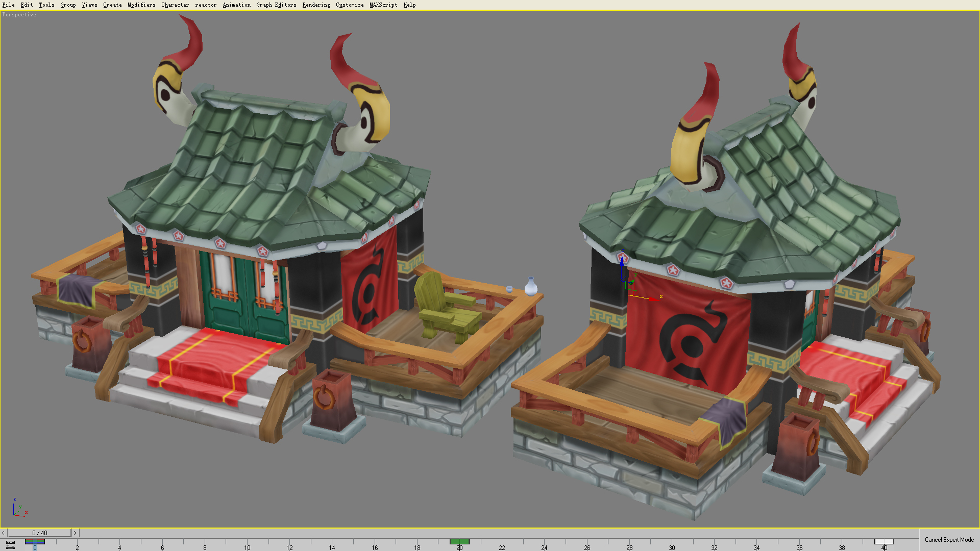
Task: Click frame 30 on the trackbar
Action: [x=672, y=547]
